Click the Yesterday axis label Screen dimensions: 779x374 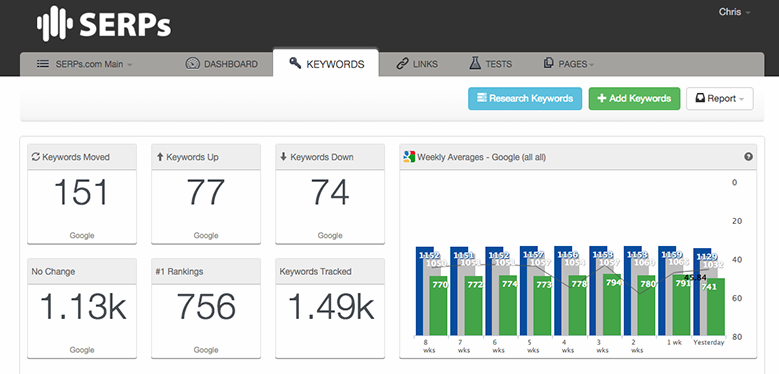tap(709, 343)
